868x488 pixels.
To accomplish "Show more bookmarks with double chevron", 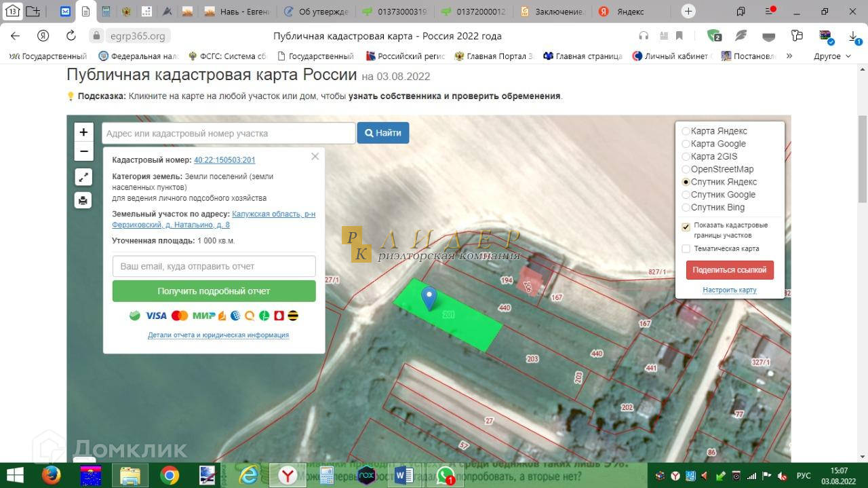I will click(x=789, y=56).
